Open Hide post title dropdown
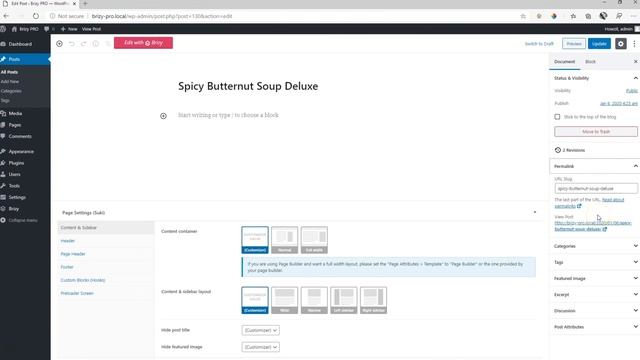Screen dimensions: 640x360 [x=260, y=330]
